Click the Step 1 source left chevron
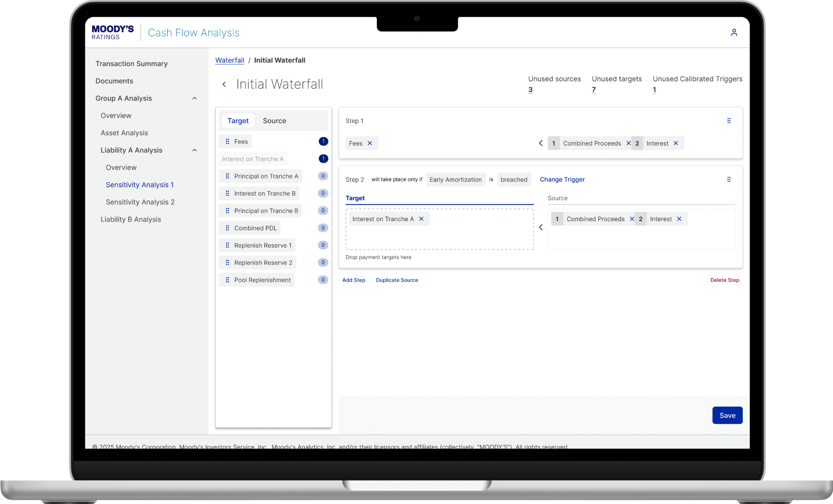 (x=541, y=143)
